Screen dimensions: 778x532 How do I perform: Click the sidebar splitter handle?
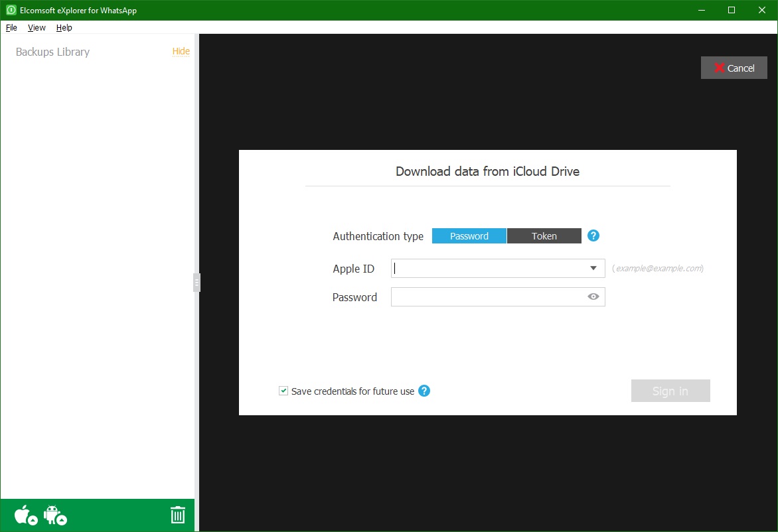[196, 283]
